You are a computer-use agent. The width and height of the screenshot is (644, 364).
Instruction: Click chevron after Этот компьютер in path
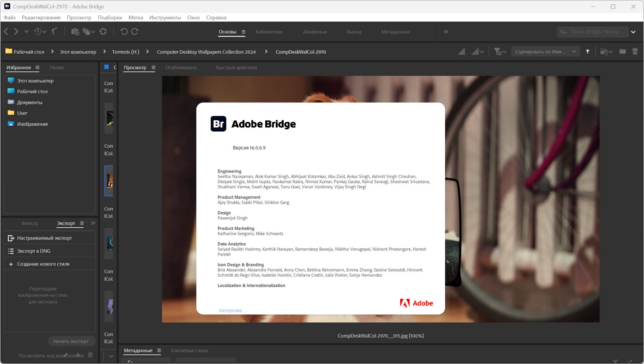(x=104, y=52)
